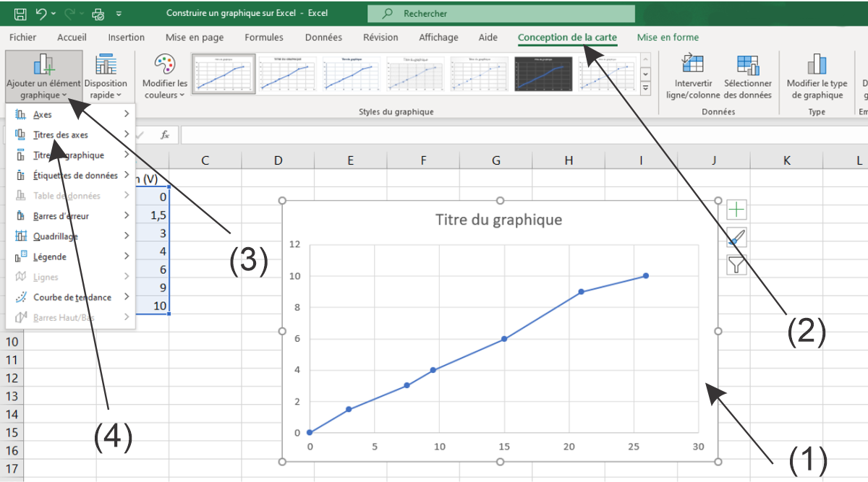Click the funnel chart filters button
Screen dimensions: 868x482
click(x=736, y=264)
